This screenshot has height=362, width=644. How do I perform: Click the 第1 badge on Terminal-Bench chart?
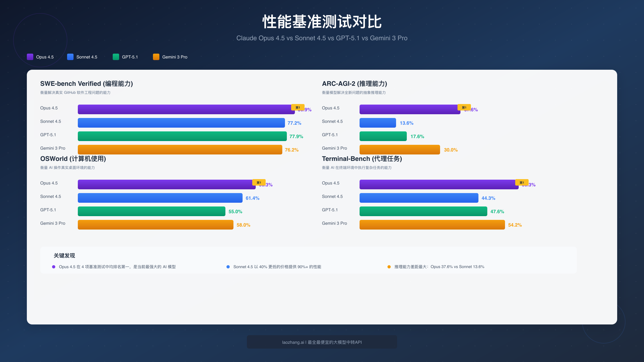(x=522, y=182)
